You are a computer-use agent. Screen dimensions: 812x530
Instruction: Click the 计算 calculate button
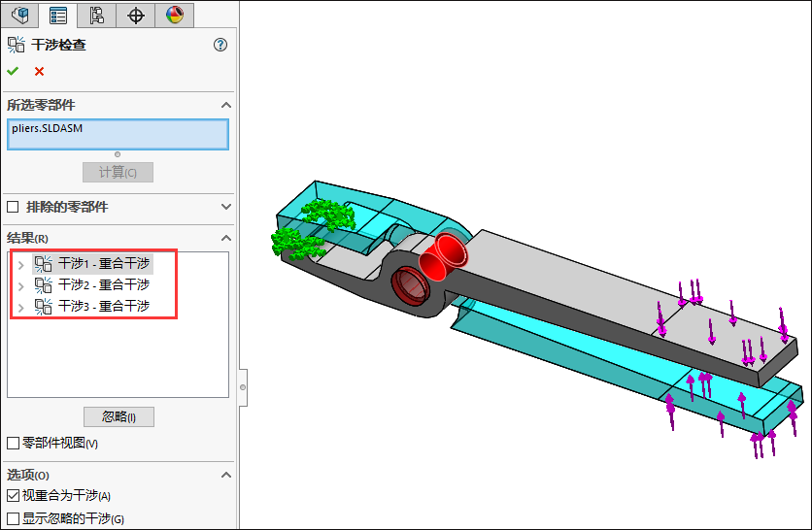coord(118,173)
